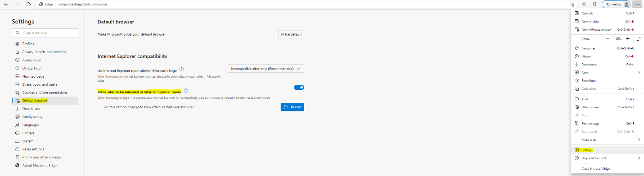The height and width of the screenshot is (176, 644).
Task: Choose Print from the menu
Action: (607, 99)
